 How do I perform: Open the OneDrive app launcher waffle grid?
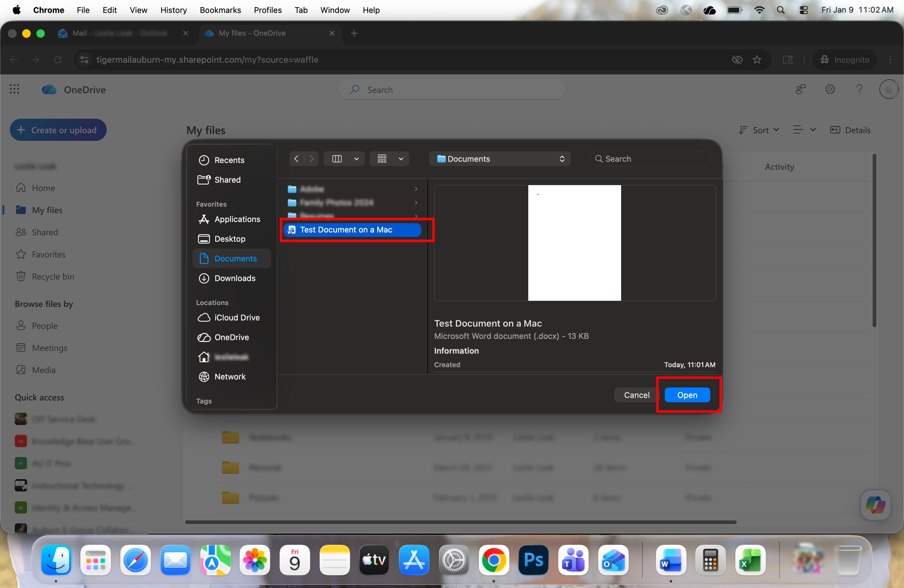tap(14, 89)
